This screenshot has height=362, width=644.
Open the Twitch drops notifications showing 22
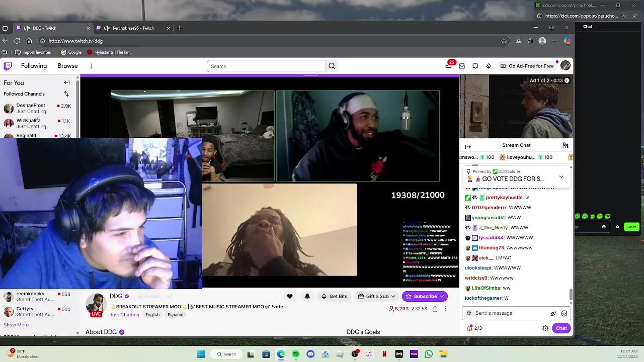[x=449, y=66]
